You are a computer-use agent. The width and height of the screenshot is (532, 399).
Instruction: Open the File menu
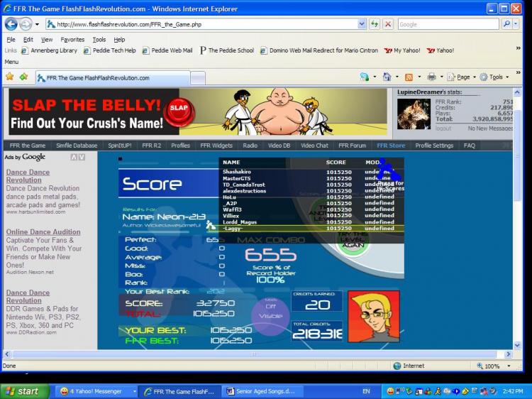pos(11,39)
